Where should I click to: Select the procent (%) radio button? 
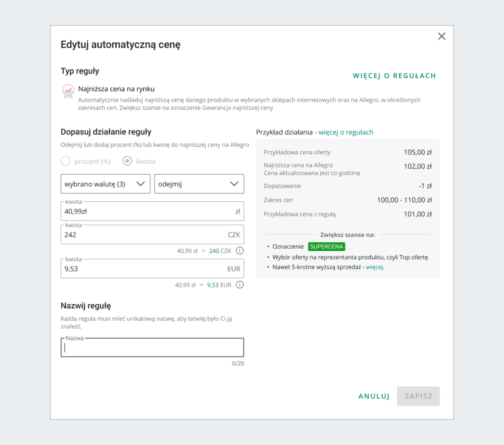[66, 161]
